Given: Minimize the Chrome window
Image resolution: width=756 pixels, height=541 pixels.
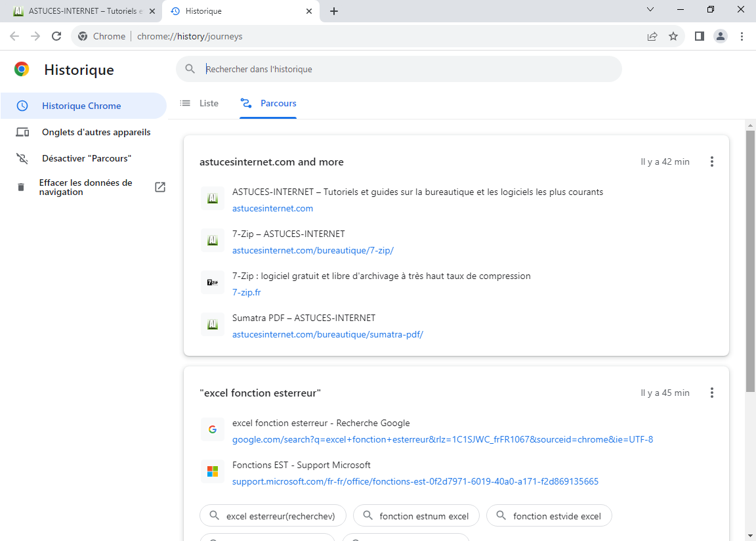Looking at the screenshot, I should tap(681, 9).
